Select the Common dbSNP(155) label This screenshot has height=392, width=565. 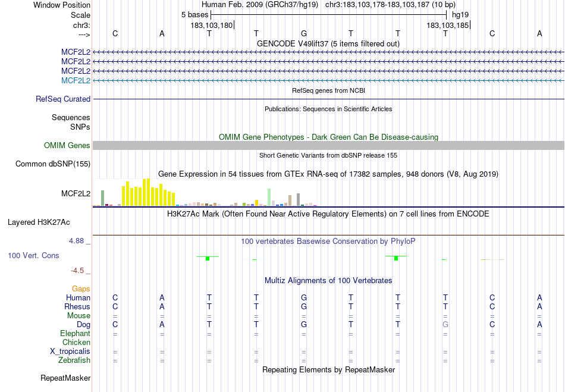[53, 164]
